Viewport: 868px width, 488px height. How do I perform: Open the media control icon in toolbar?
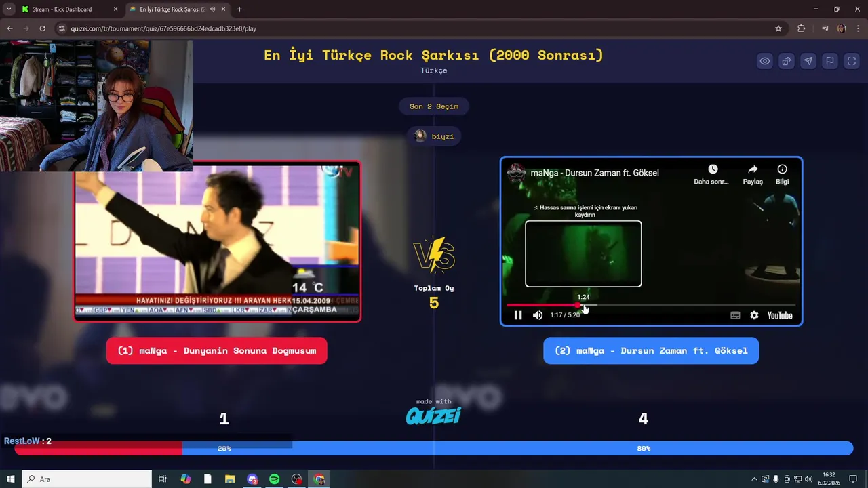825,28
